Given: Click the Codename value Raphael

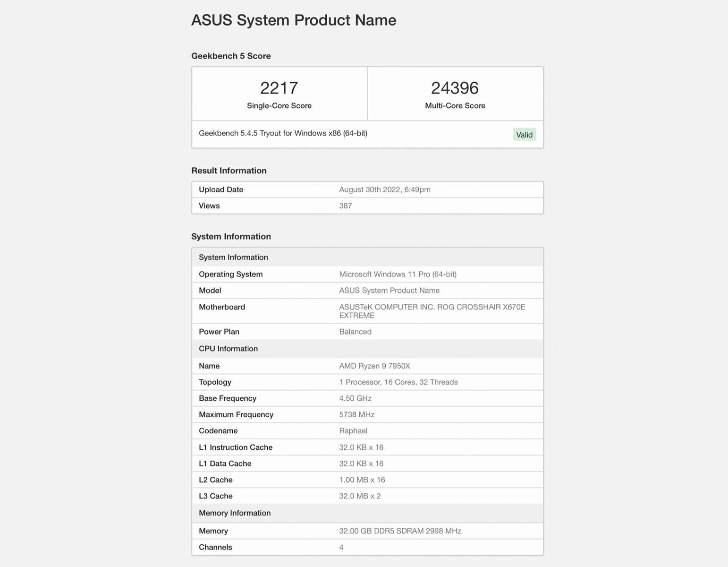Looking at the screenshot, I should (x=353, y=430).
